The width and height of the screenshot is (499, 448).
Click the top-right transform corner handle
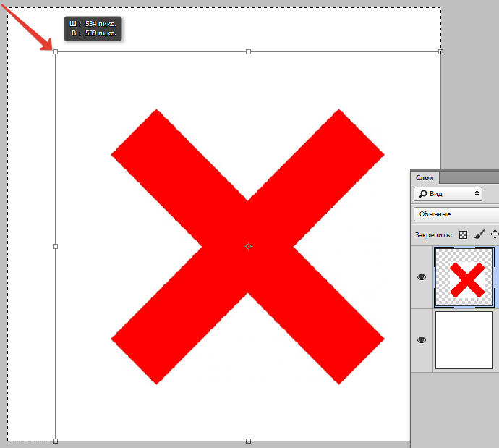point(440,51)
